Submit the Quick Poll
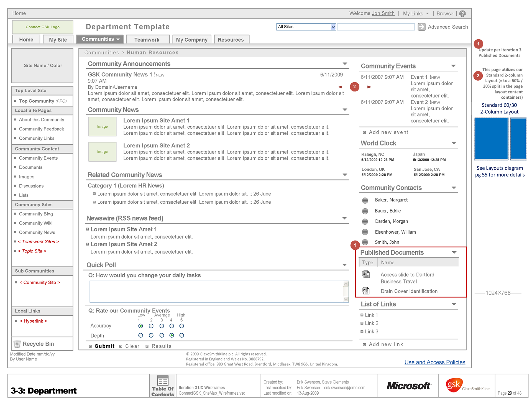532x401 pixels. coord(104,346)
